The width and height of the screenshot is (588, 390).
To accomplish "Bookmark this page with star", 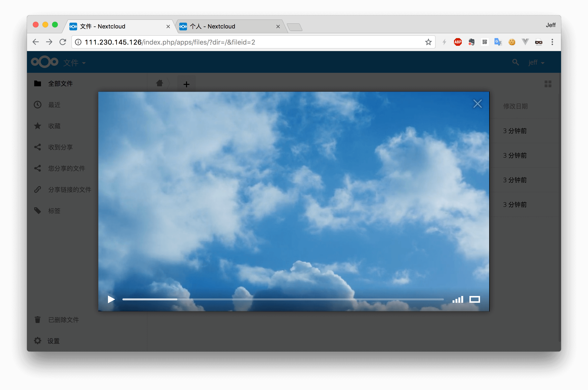I will click(428, 42).
